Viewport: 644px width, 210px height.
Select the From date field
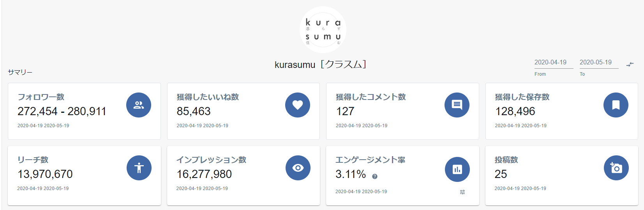[x=553, y=62]
